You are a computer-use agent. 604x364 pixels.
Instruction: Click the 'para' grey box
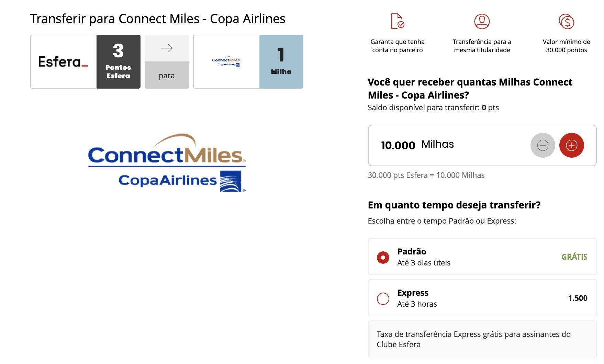tap(167, 75)
